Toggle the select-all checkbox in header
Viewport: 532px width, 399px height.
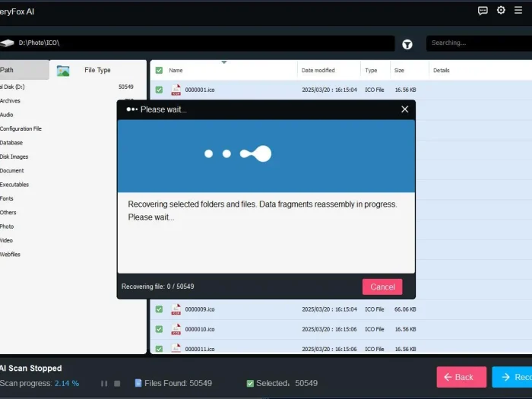[x=159, y=71]
